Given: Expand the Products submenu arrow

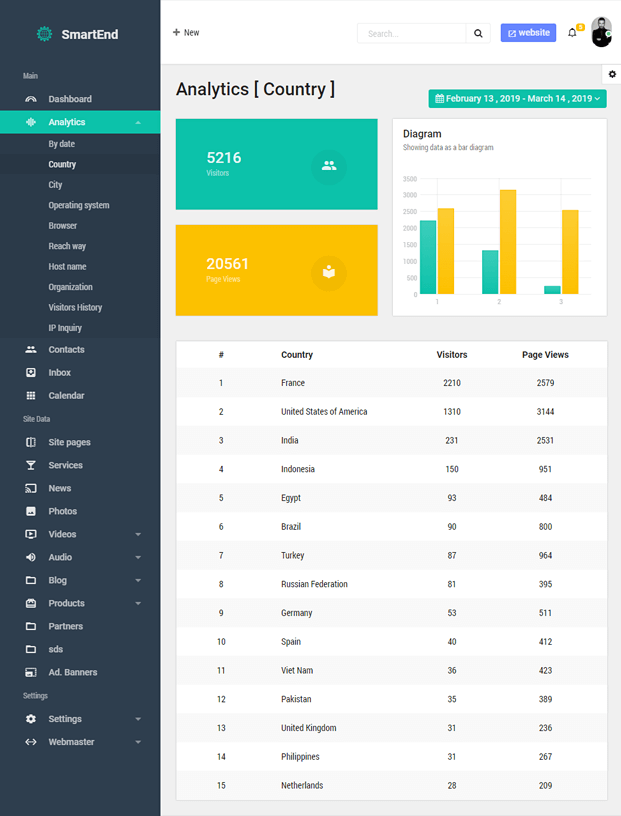Looking at the screenshot, I should [138, 604].
